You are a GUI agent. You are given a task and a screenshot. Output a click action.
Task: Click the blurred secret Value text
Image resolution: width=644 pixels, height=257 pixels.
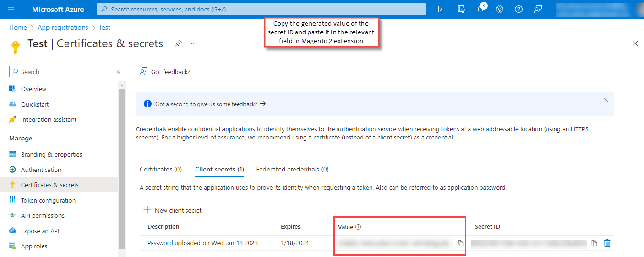pyautogui.click(x=394, y=243)
